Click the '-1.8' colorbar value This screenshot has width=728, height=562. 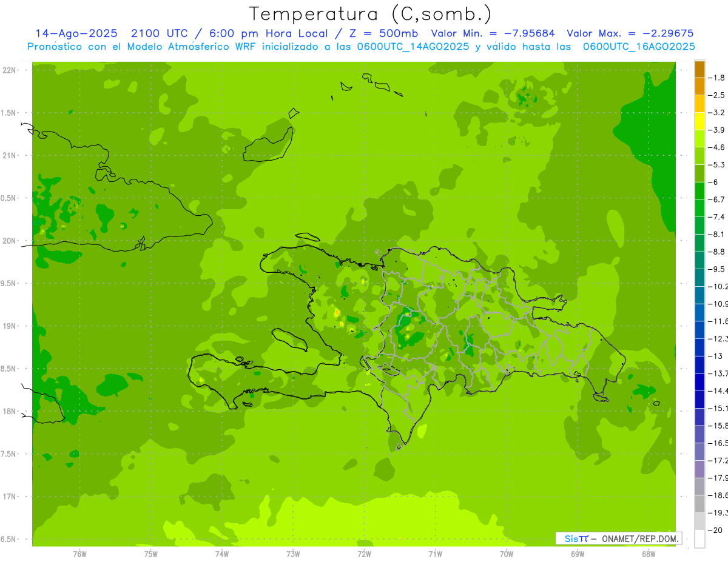tap(717, 78)
